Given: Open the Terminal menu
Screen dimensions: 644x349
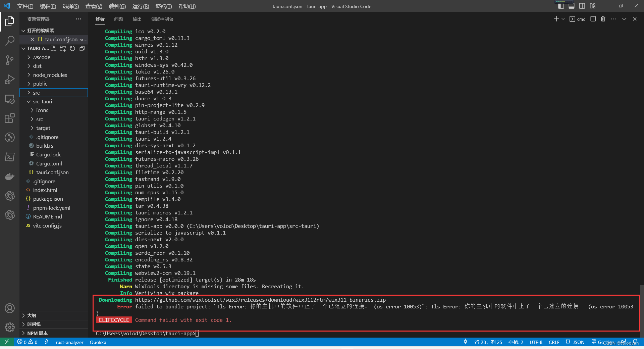Looking at the screenshot, I should (164, 6).
